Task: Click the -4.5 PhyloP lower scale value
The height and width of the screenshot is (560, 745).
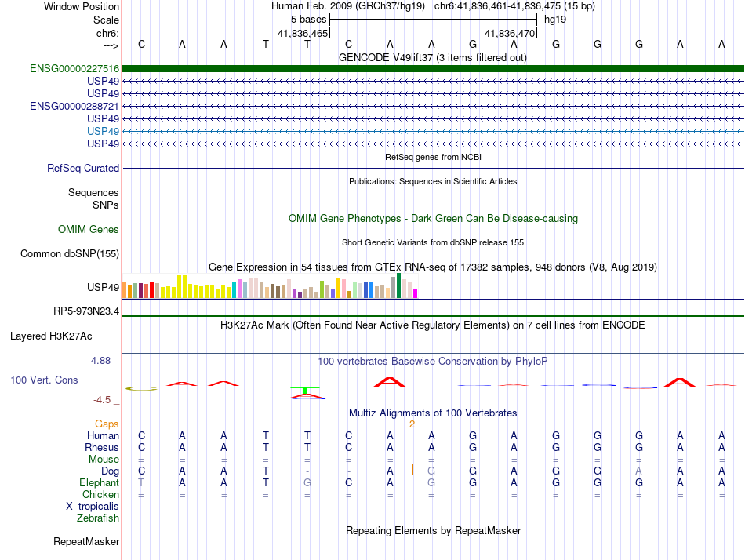Action: [x=102, y=400]
